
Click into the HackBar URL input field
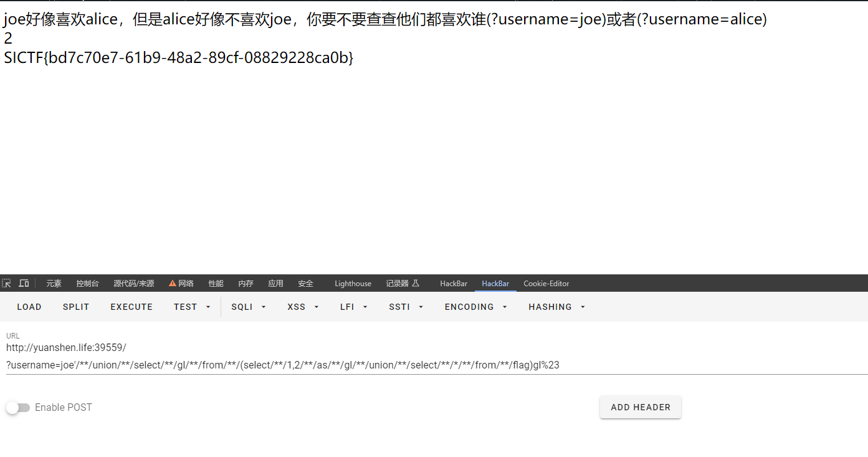click(x=436, y=356)
